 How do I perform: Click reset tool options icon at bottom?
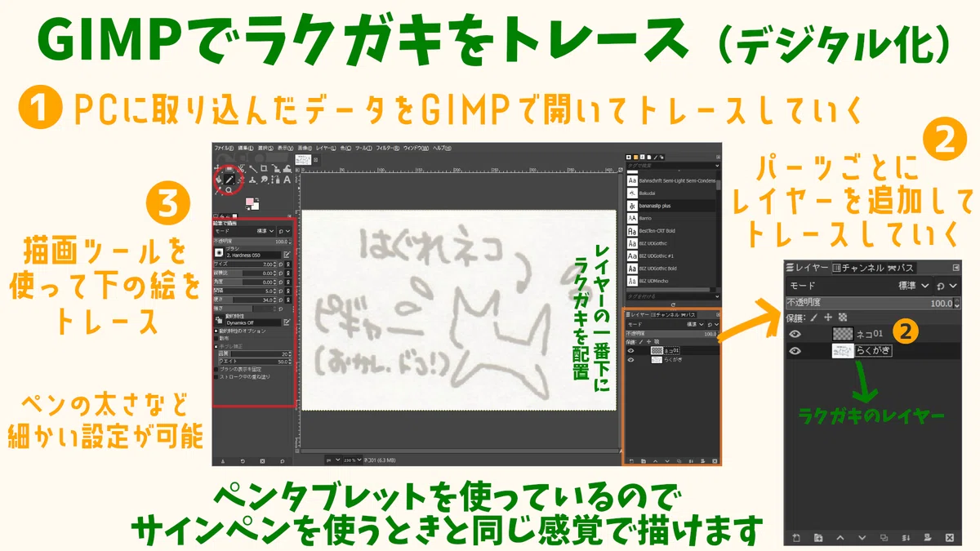(283, 461)
